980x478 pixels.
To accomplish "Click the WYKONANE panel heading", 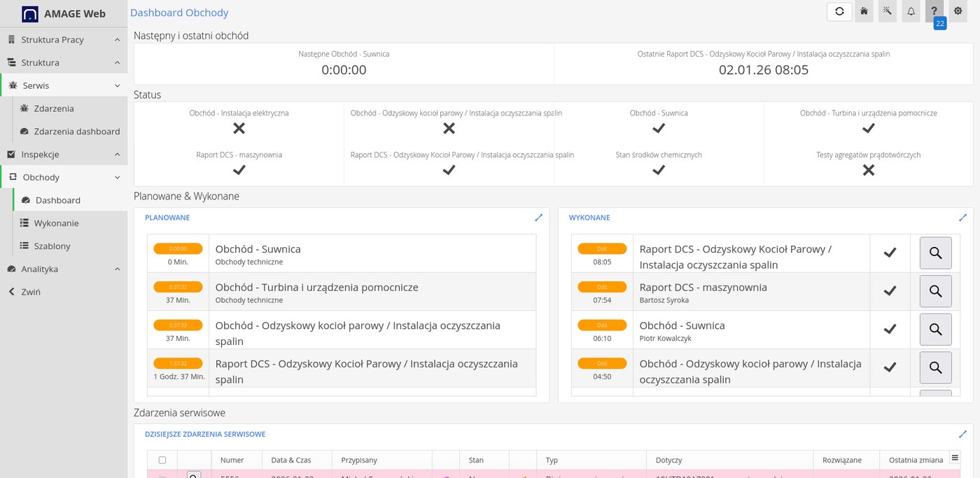I will (589, 218).
